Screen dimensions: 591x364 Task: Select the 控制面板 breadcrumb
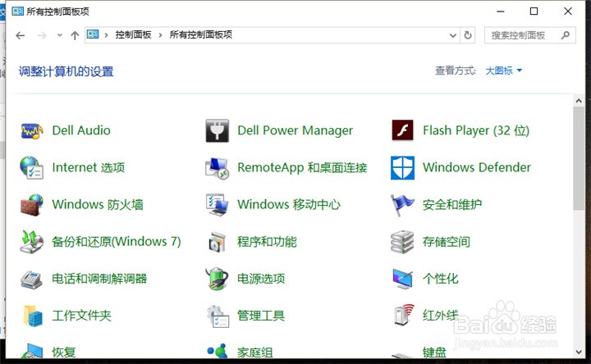click(x=134, y=35)
